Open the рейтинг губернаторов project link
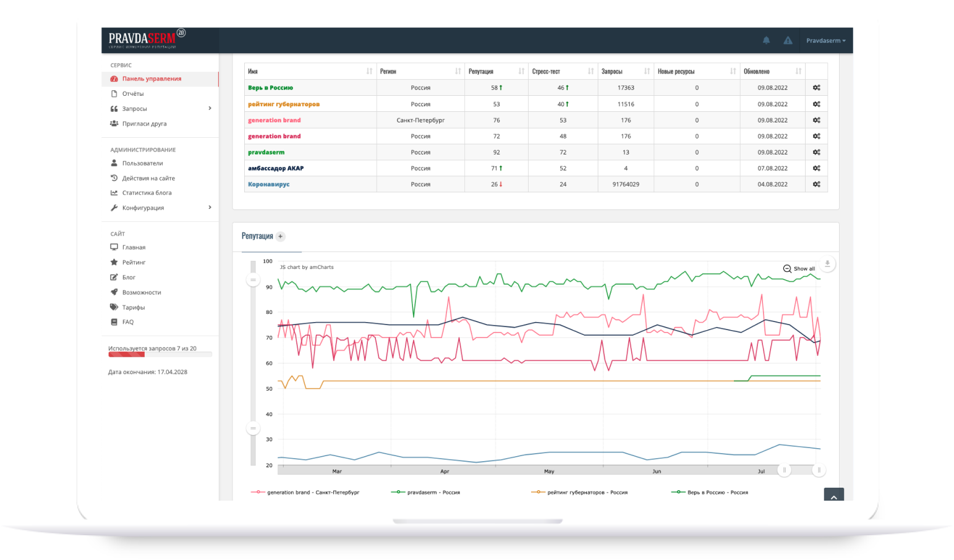954x560 pixels. pyautogui.click(x=284, y=104)
